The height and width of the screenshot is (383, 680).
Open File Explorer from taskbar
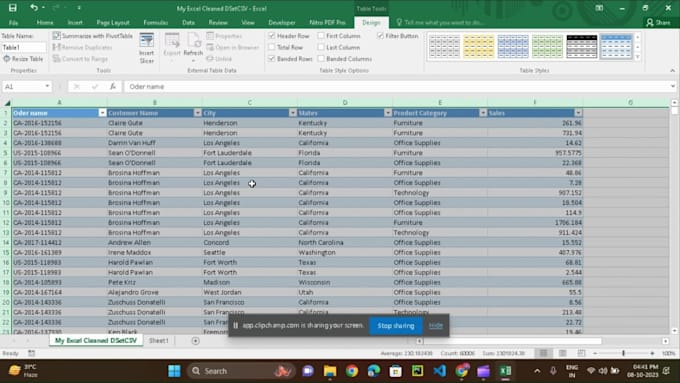330,371
